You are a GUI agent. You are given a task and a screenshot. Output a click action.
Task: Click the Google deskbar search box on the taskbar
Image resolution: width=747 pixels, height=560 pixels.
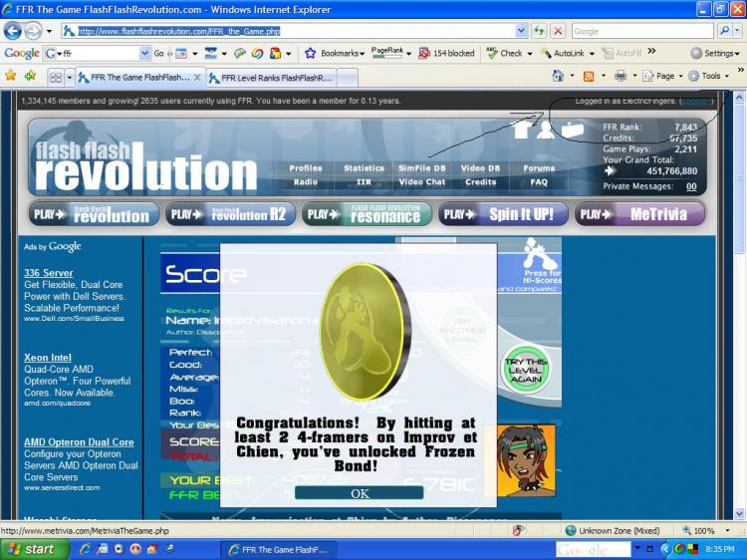click(x=594, y=549)
